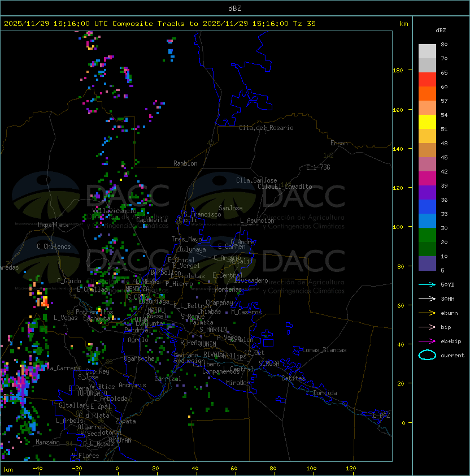This screenshot has height=476, width=470.
Task: Click the '50YD' legend label
Action: click(x=447, y=284)
